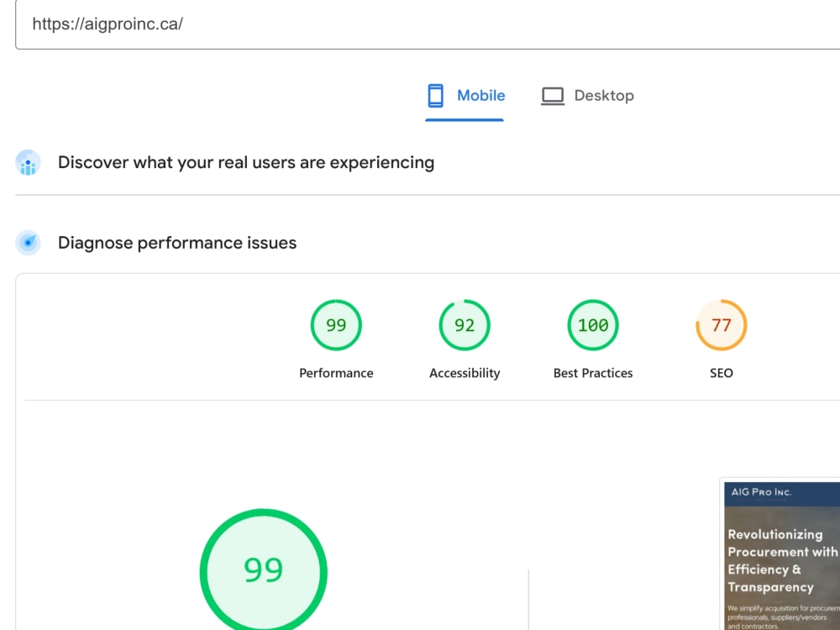Open the Performance score gauge 99

click(x=337, y=325)
